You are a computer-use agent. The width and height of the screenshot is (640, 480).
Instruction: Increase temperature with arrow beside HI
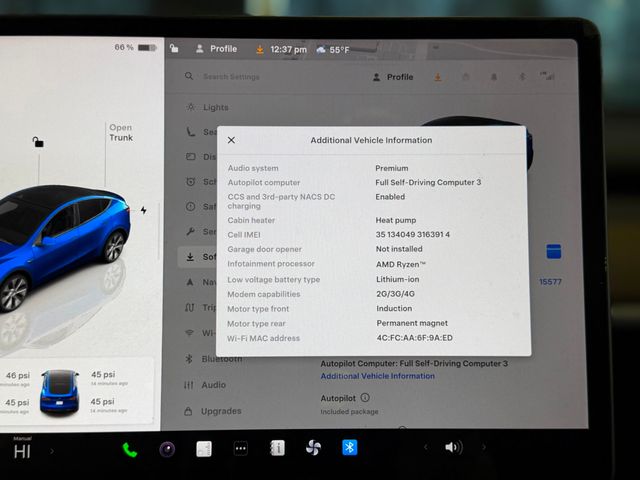tap(52, 451)
